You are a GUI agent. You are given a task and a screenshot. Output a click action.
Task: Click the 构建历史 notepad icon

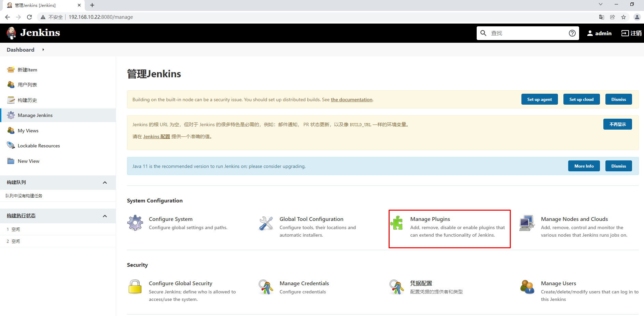tap(11, 100)
